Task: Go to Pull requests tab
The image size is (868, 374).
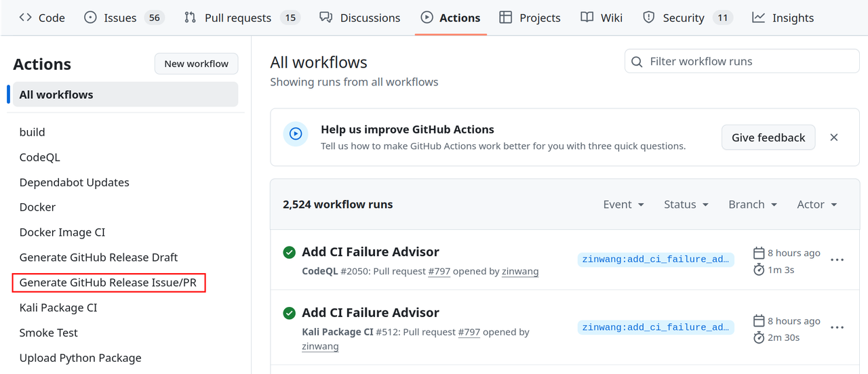Action: (x=243, y=18)
